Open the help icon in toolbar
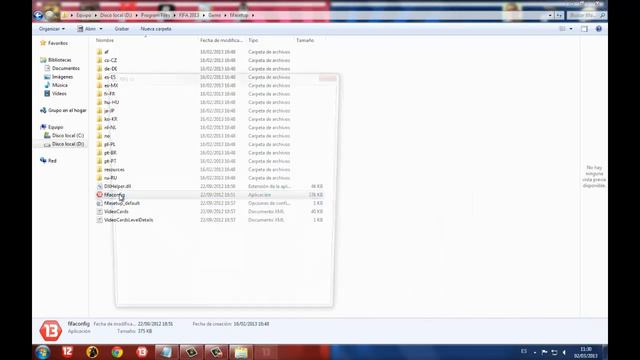Image resolution: width=640 pixels, height=360 pixels. coord(598,29)
